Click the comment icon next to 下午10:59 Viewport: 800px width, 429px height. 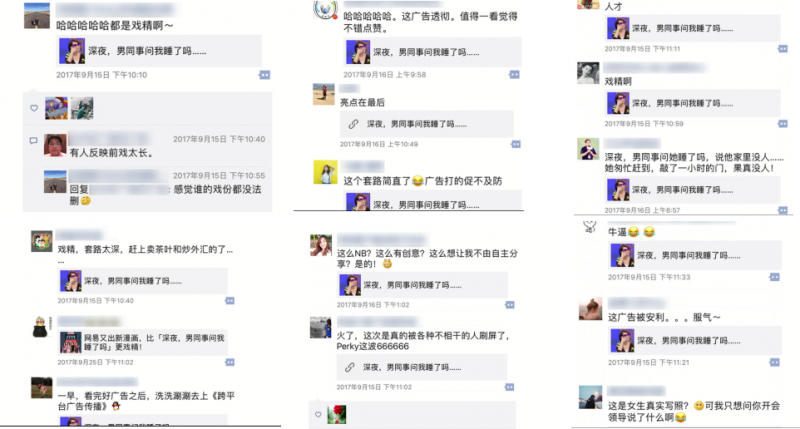click(x=783, y=124)
